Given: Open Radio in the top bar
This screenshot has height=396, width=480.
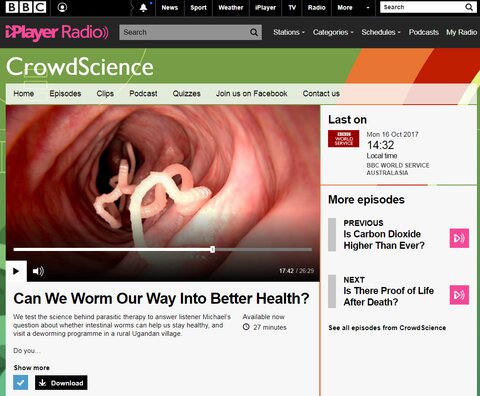Looking at the screenshot, I should pyautogui.click(x=316, y=7).
